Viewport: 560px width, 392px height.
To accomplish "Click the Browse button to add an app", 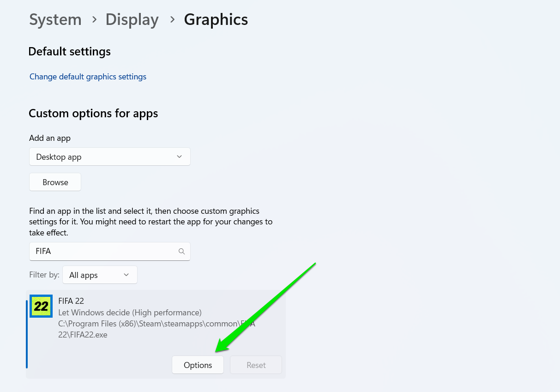I will [55, 181].
